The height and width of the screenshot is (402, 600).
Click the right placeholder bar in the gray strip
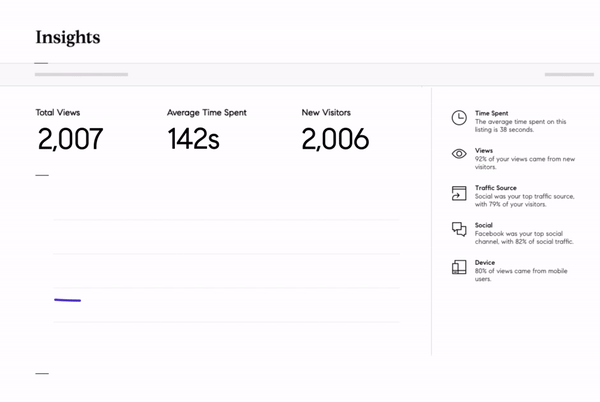pyautogui.click(x=569, y=74)
